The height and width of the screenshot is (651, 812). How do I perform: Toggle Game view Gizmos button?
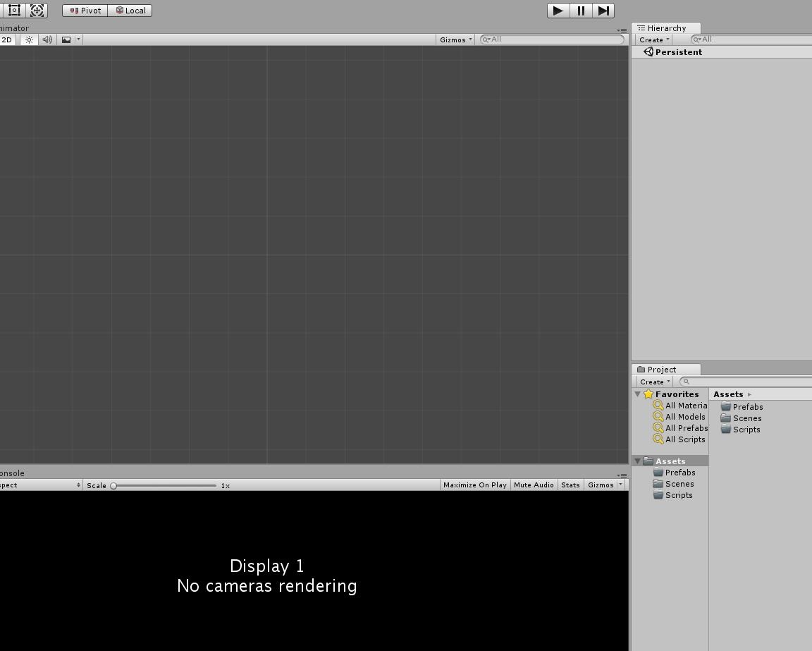coord(601,485)
